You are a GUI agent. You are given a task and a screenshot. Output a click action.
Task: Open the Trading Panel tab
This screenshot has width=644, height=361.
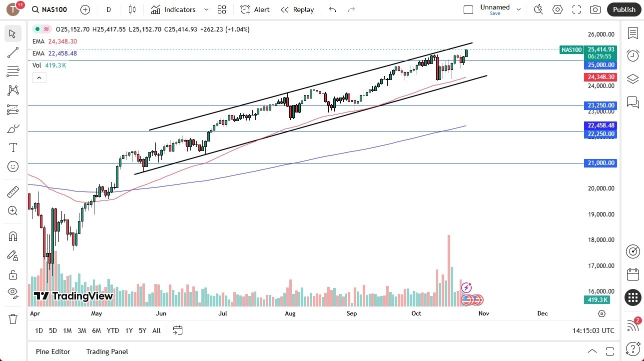106,351
